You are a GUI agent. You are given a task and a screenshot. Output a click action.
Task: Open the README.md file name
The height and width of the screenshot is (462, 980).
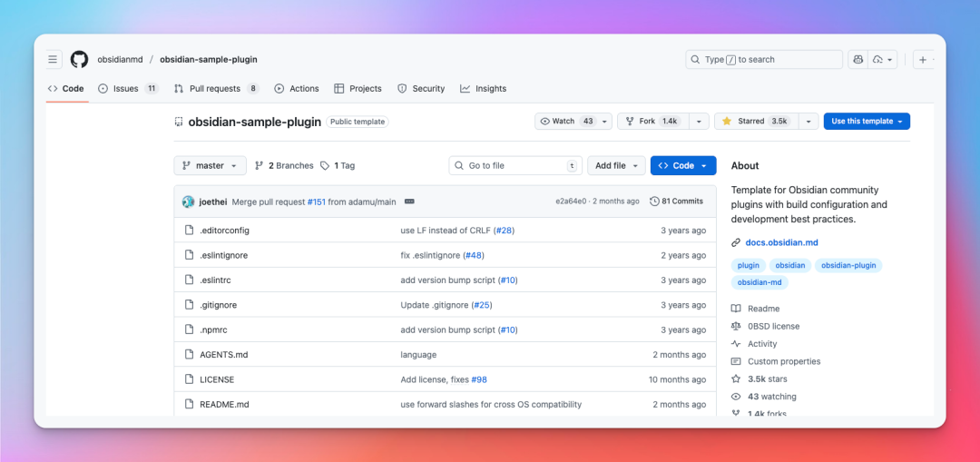pyautogui.click(x=224, y=405)
